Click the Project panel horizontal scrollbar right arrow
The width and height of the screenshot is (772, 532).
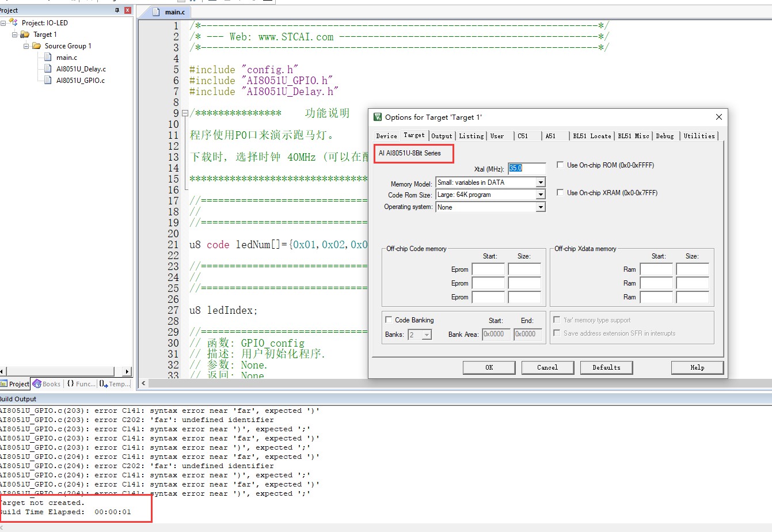pos(127,371)
